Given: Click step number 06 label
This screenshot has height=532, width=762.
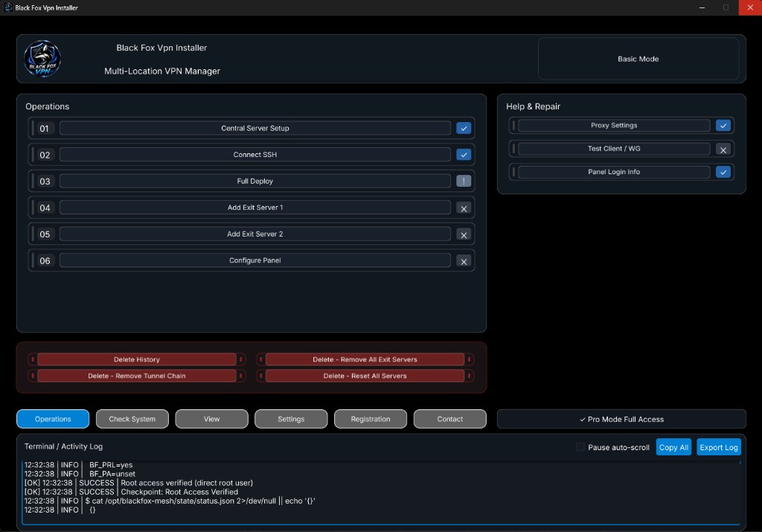Looking at the screenshot, I should click(45, 261).
